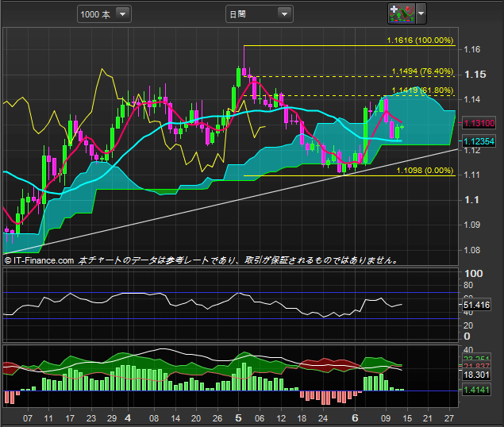
Task: Expand the arrow beside the indicator icon
Action: [x=421, y=13]
